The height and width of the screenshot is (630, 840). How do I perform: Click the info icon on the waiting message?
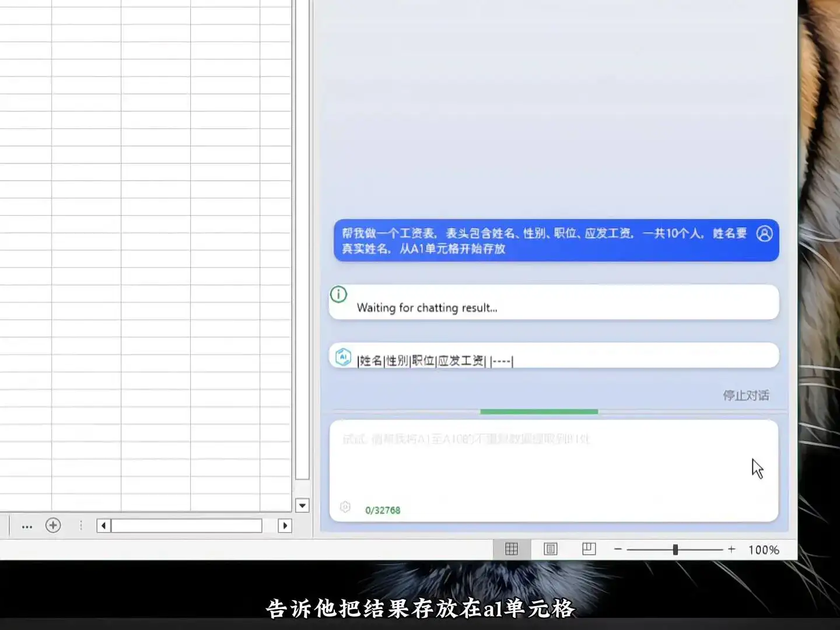pos(338,295)
